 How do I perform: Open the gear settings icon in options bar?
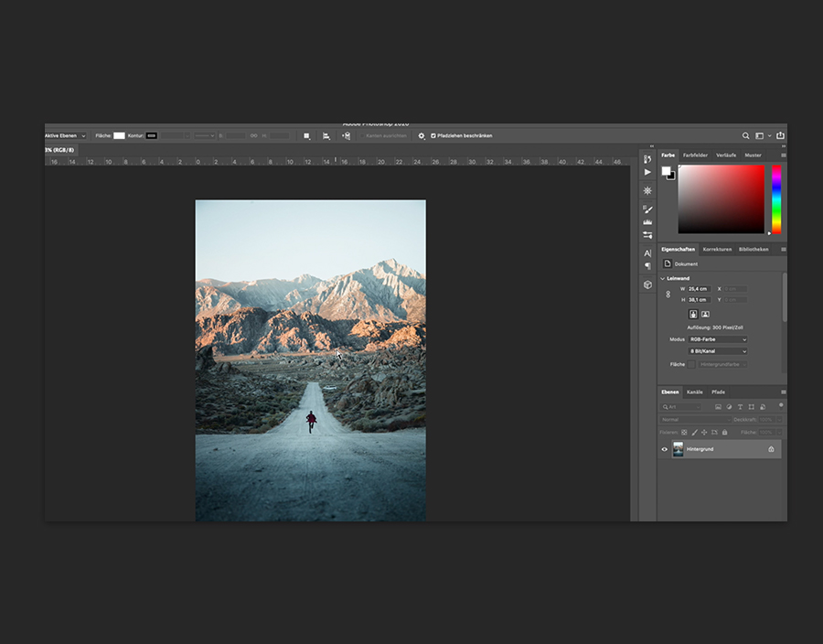421,136
